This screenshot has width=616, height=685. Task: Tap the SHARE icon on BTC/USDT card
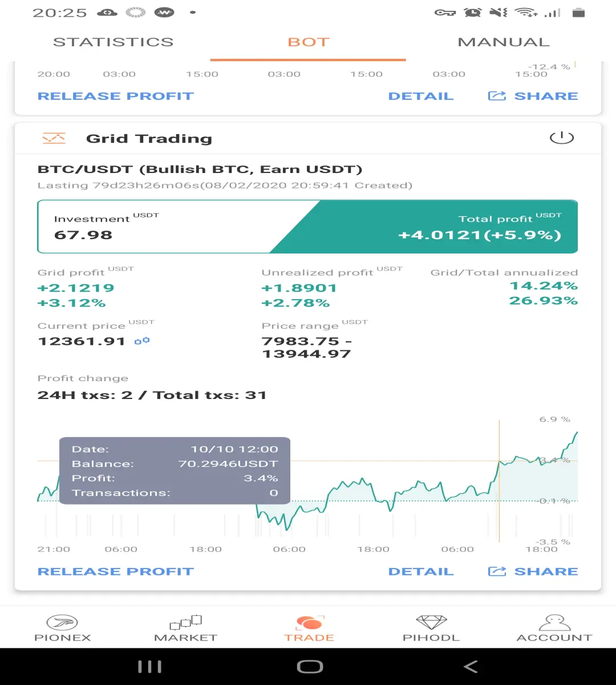(497, 571)
